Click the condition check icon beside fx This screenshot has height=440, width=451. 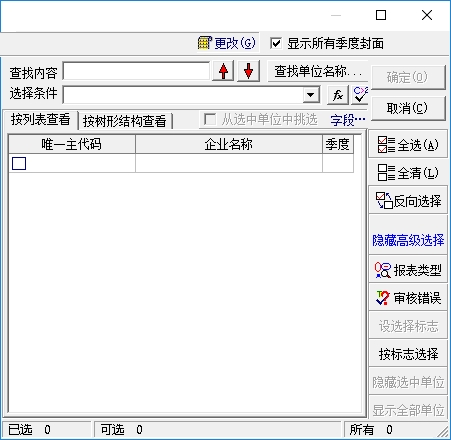coord(360,95)
